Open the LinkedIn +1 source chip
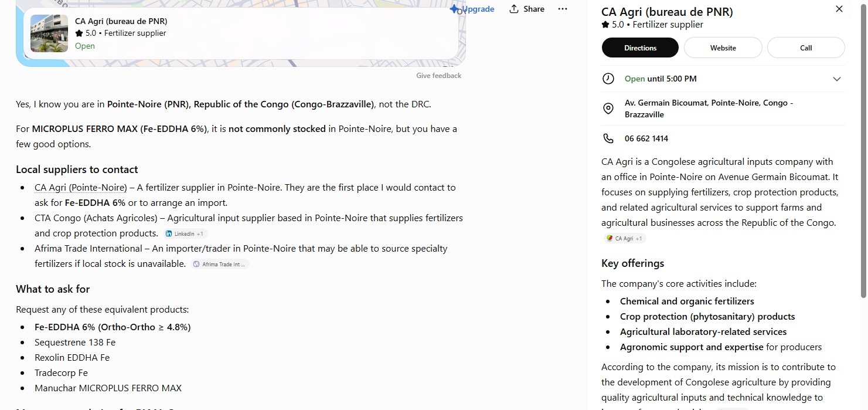 point(185,233)
